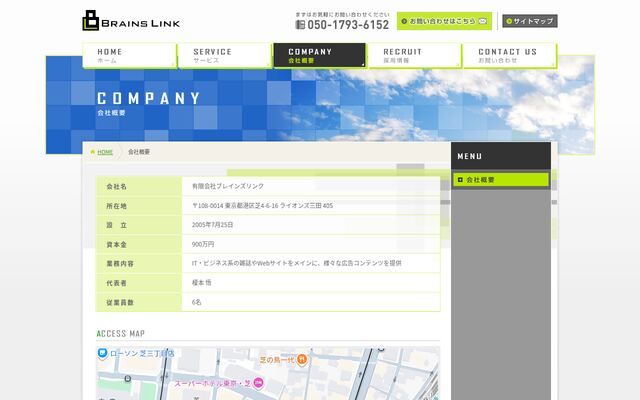Click the 芝の鳥一代 restaurant map pin
Viewport: 640px width, 400px height.
click(302, 360)
